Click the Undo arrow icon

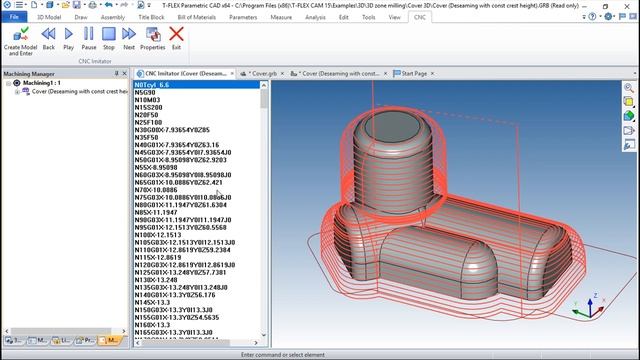pos(109,5)
